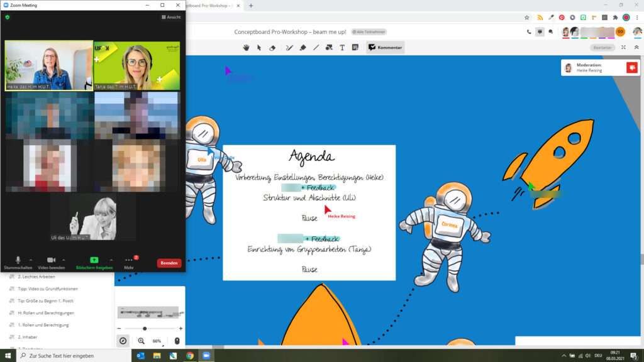
Task: Select the straight line tool
Action: [316, 48]
